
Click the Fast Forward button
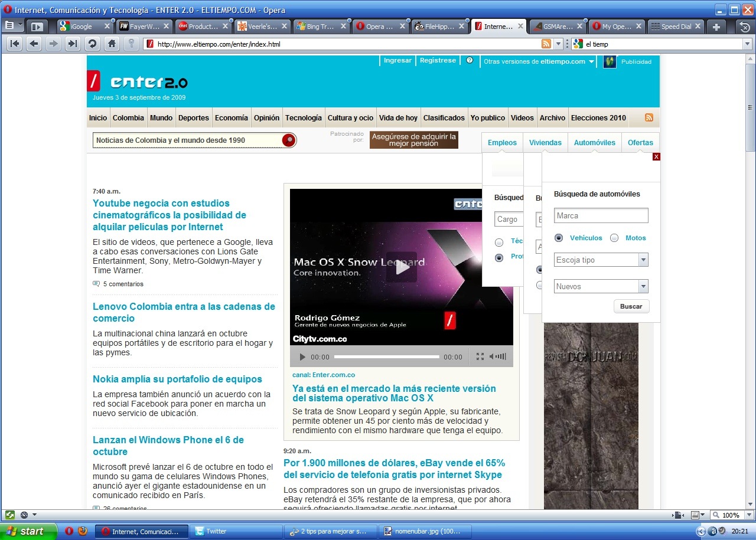[x=73, y=44]
